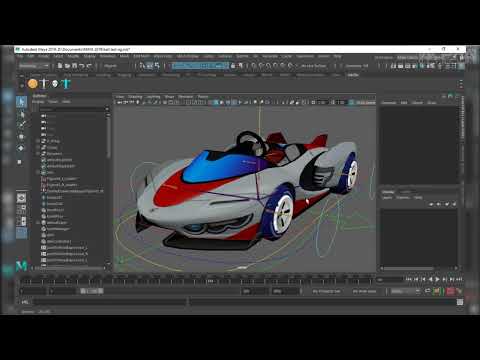Go to end of playback range
This screenshot has width=480, height=360.
(459, 279)
